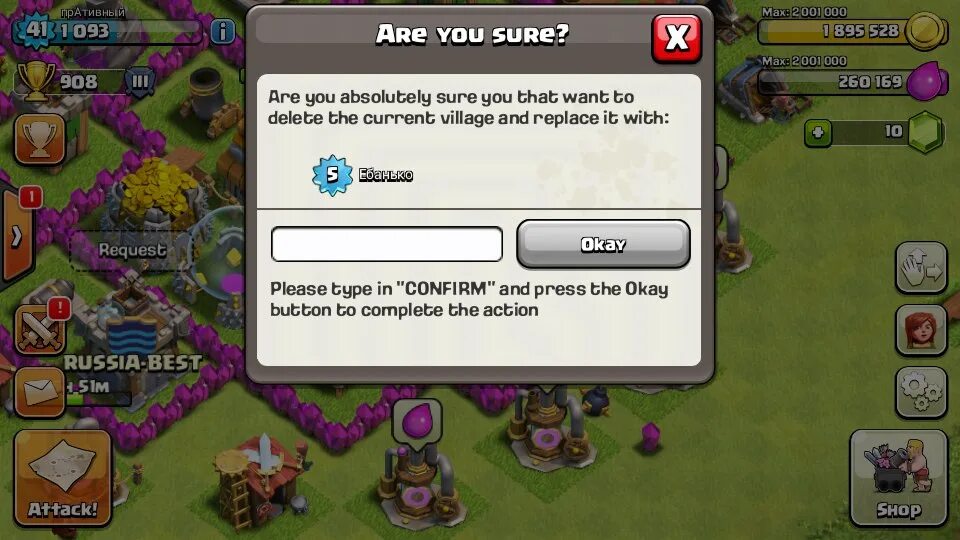960x540 pixels.
Task: Tap the gold resource bar
Action: (852, 31)
